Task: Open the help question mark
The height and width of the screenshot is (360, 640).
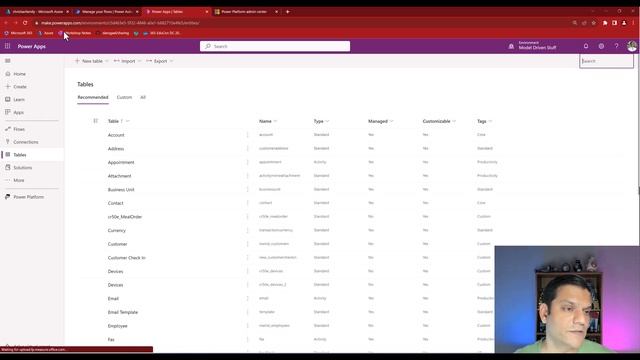Action: coord(616,46)
